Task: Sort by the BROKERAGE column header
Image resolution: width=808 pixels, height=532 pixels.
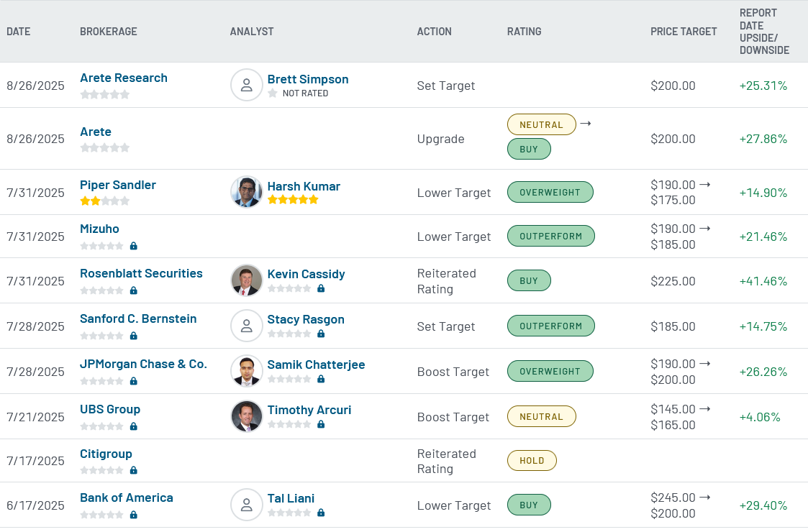Action: pyautogui.click(x=109, y=32)
